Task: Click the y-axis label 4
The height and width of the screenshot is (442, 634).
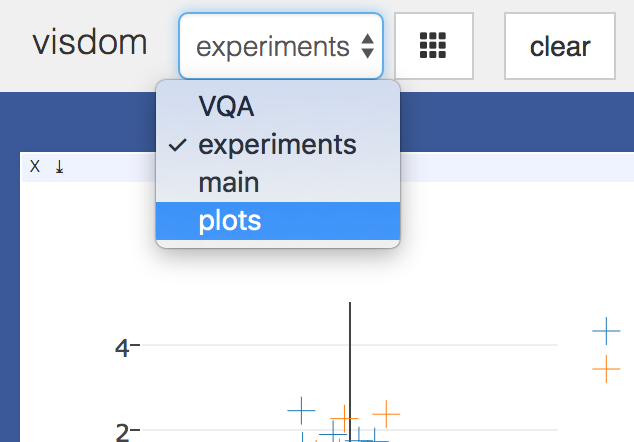Action: point(122,348)
